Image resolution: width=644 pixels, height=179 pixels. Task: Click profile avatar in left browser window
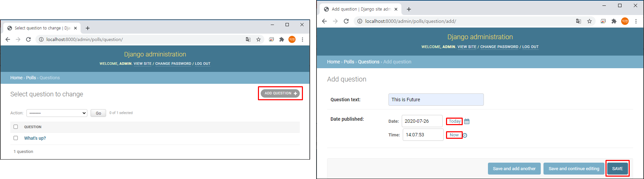[x=292, y=40]
